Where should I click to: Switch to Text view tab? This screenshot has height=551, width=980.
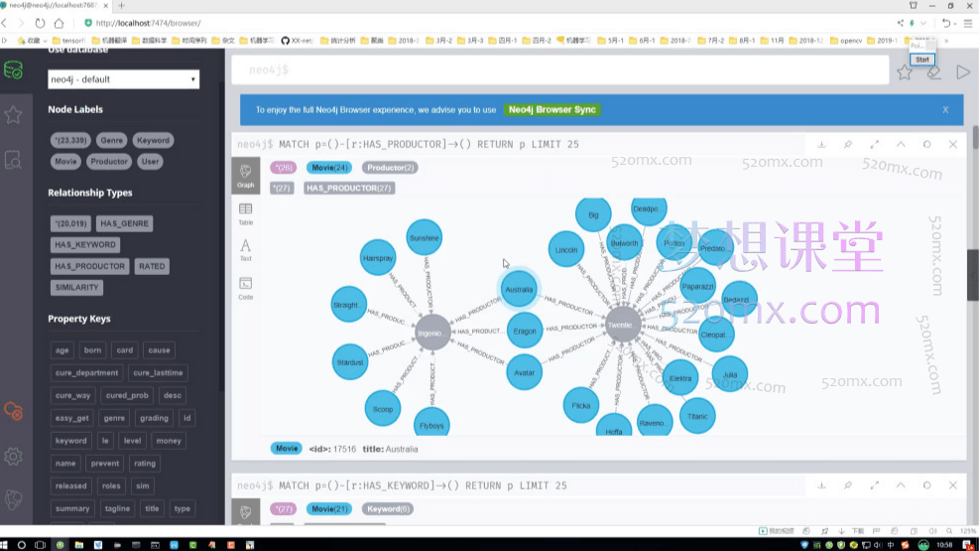[x=245, y=250]
